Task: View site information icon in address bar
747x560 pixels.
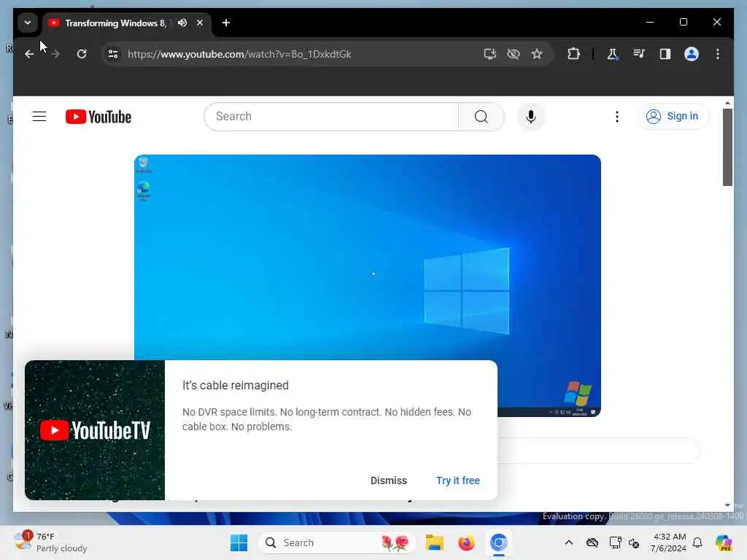Action: coord(113,54)
